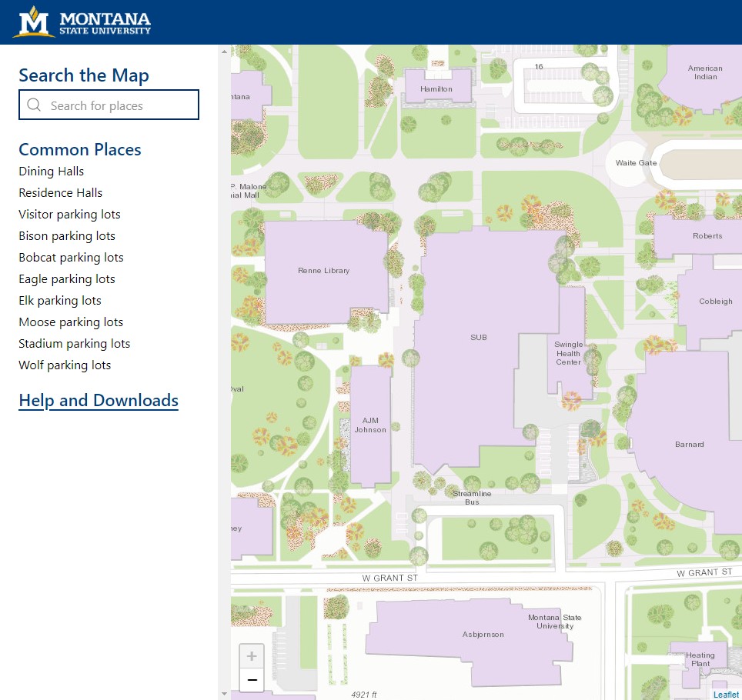Click the Montana State University logo
Image resolution: width=742 pixels, height=700 pixels.
[x=82, y=22]
